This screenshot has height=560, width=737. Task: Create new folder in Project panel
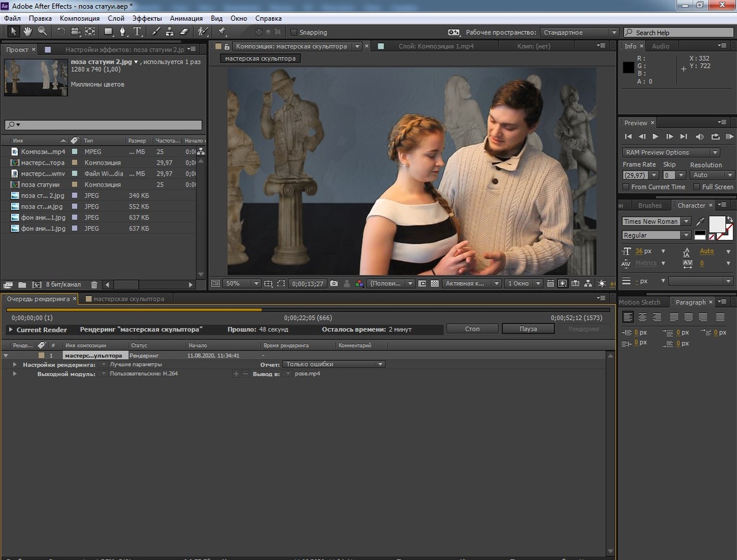click(x=22, y=285)
